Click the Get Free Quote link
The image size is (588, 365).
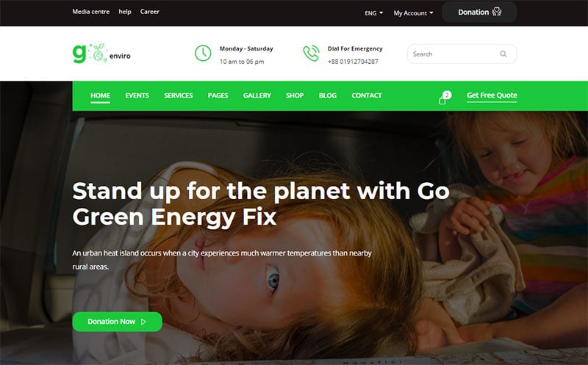coord(492,95)
